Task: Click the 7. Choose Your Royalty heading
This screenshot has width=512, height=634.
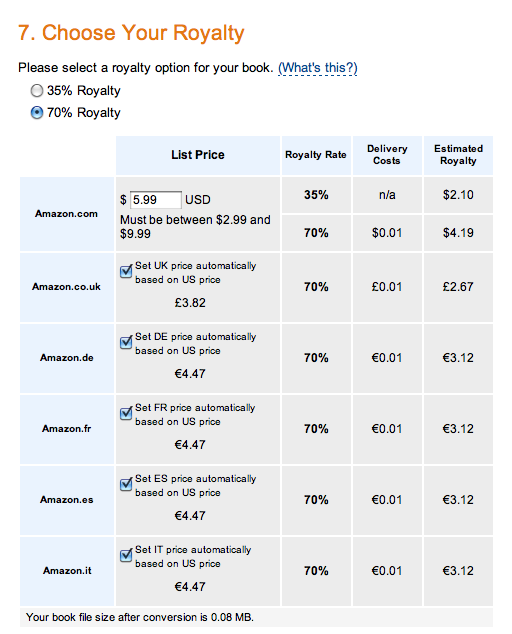Action: point(131,33)
